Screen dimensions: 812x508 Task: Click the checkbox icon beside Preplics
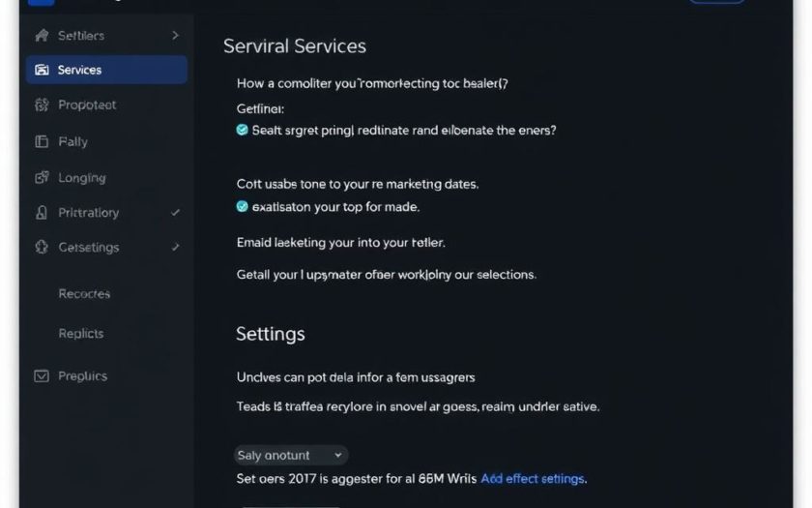(x=42, y=375)
